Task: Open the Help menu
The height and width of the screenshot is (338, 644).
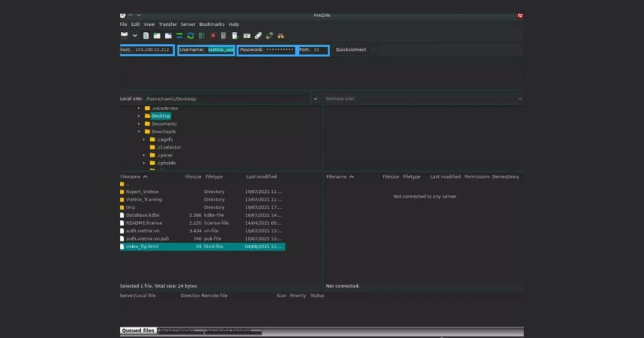Action: pos(234,25)
